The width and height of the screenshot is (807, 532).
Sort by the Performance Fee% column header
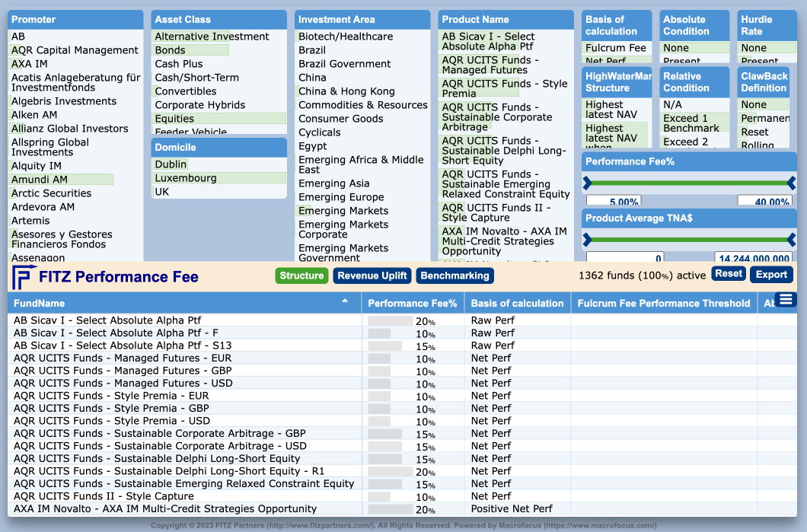coord(412,303)
